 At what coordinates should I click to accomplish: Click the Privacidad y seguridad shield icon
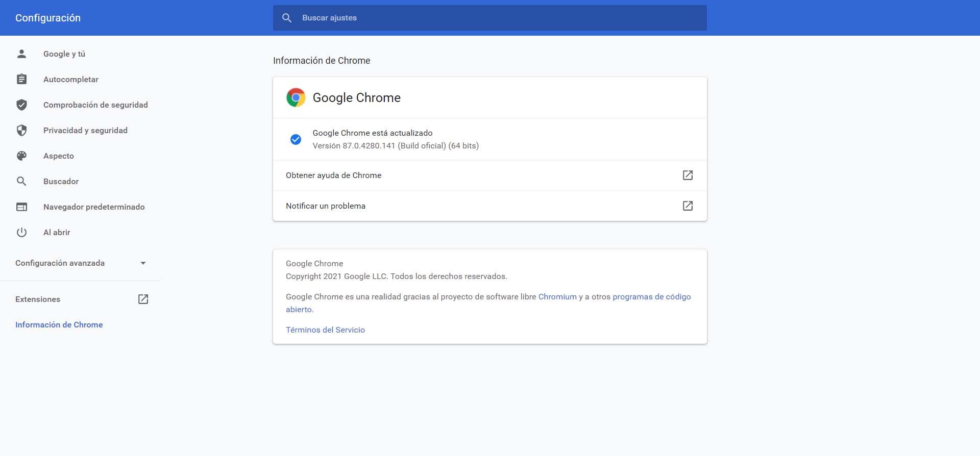21,130
